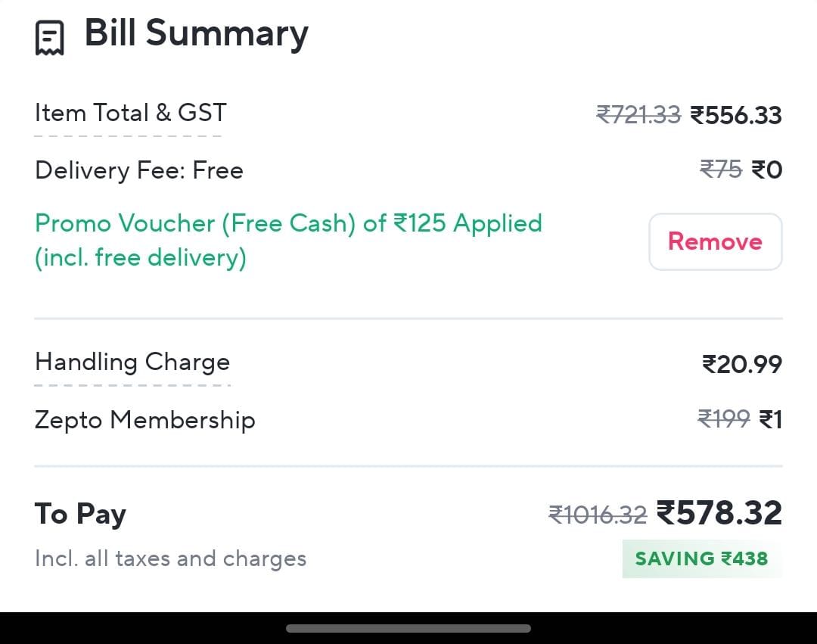Tap the struck-through ₹1016.32 total
This screenshot has height=644, width=817.
click(598, 515)
